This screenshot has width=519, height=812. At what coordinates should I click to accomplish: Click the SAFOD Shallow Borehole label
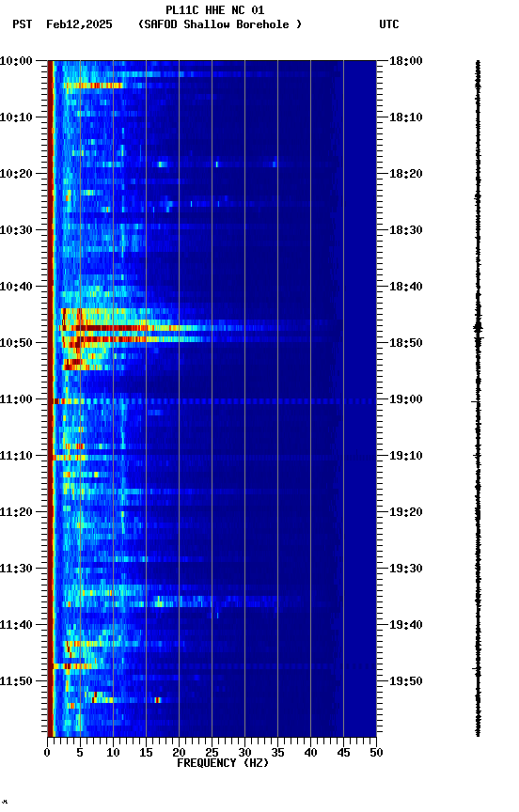pos(220,24)
